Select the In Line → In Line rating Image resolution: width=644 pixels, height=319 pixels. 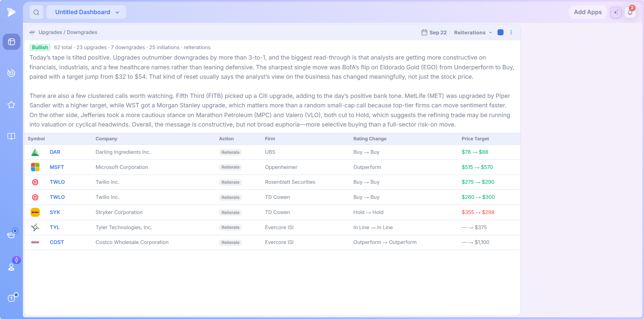(x=373, y=227)
